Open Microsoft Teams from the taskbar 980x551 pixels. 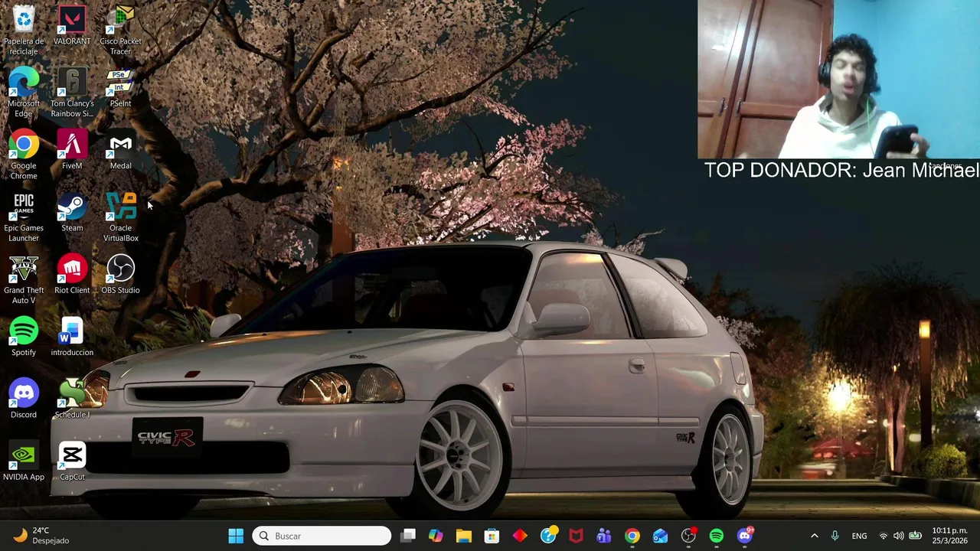604,536
